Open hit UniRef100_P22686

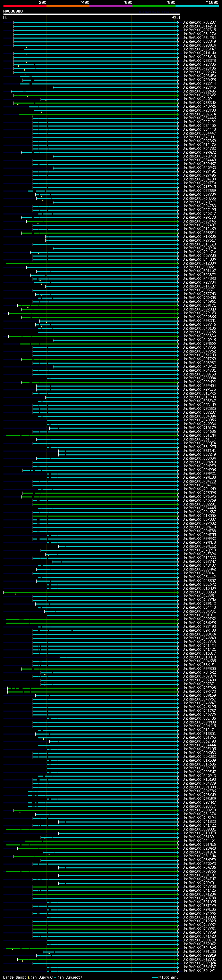[199, 72]
